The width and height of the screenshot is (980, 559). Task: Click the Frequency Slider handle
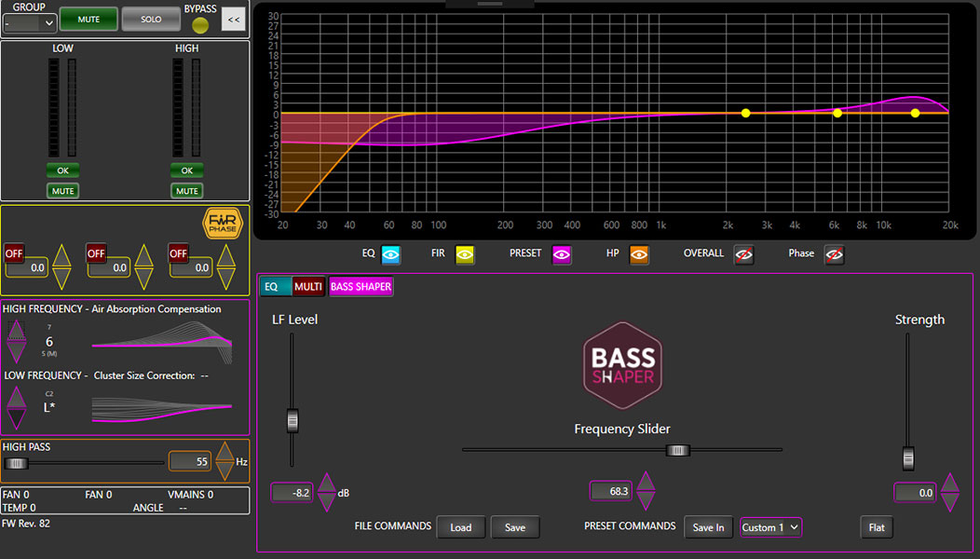click(677, 450)
